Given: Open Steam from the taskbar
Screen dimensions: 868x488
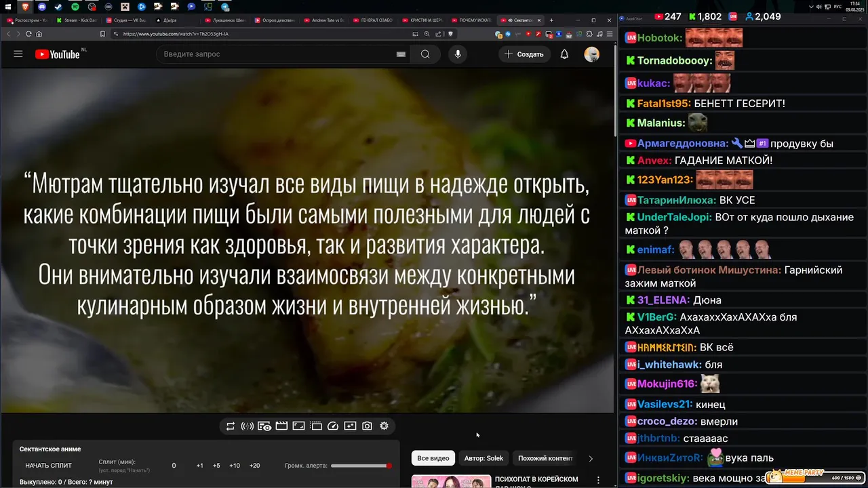Looking at the screenshot, I should pos(58,6).
